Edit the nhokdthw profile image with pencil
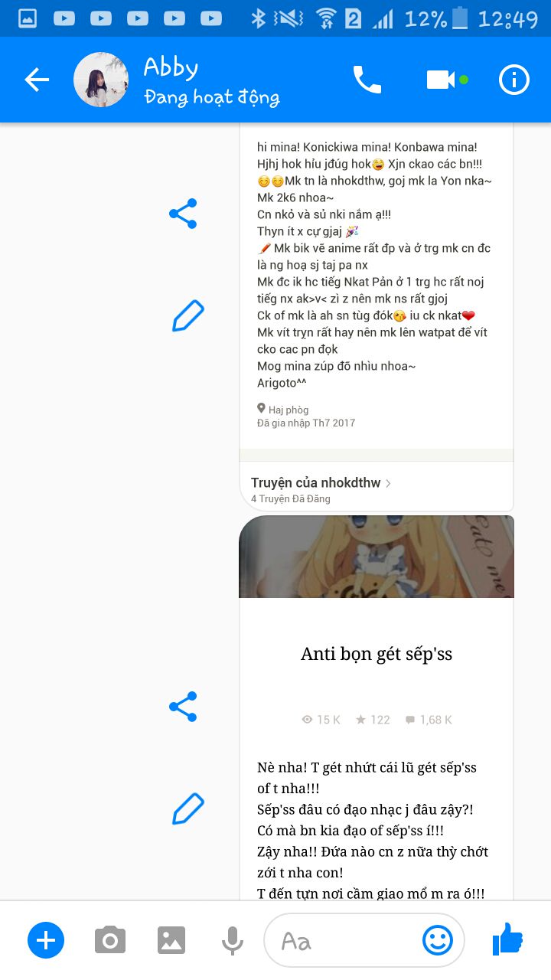Viewport: 551px width, 980px height. pyautogui.click(x=187, y=316)
